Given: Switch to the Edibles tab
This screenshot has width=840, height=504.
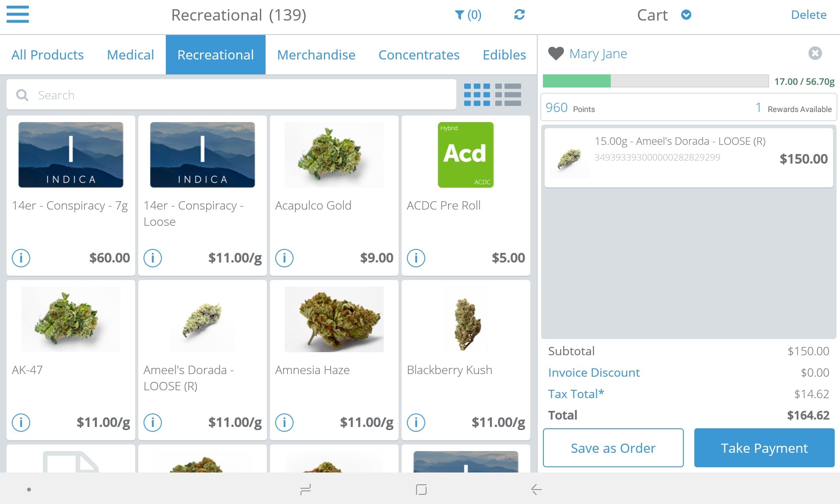Looking at the screenshot, I should point(504,55).
